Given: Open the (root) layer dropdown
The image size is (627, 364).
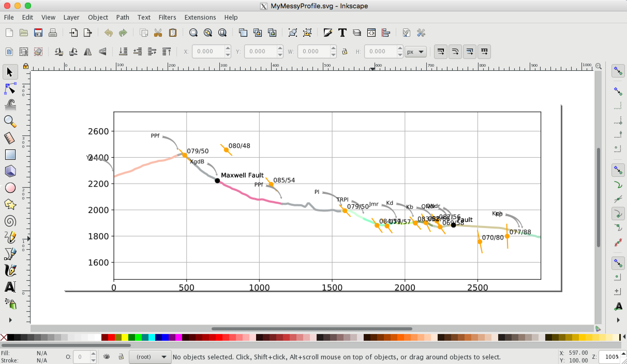Looking at the screenshot, I should (x=150, y=357).
